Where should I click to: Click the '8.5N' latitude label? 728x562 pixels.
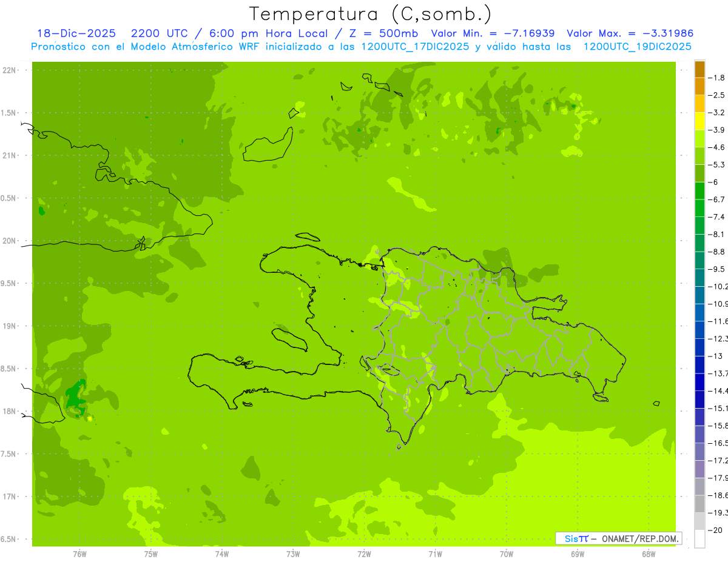pyautogui.click(x=9, y=369)
